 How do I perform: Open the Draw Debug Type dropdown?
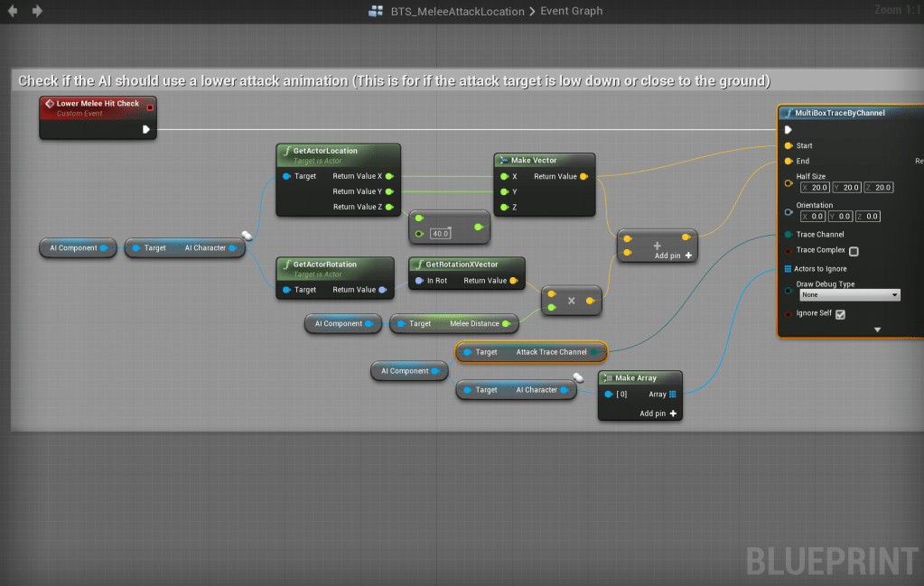point(849,294)
